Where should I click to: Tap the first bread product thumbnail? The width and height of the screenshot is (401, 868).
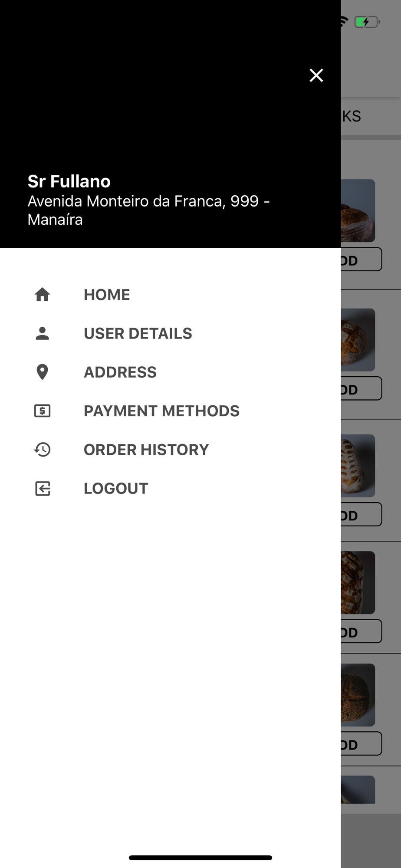(x=358, y=210)
